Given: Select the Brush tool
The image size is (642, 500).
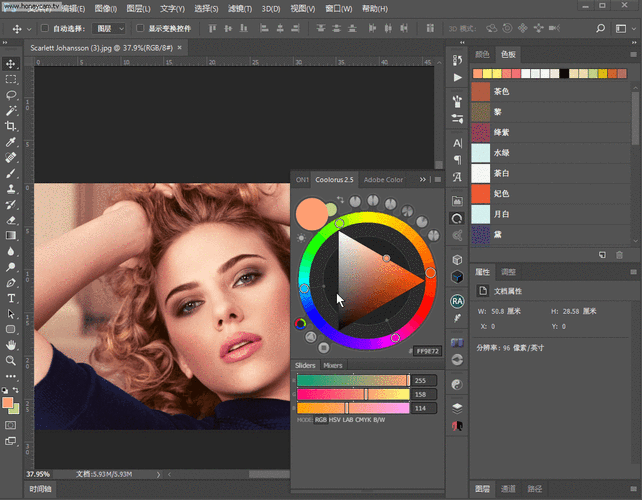Looking at the screenshot, I should pyautogui.click(x=11, y=173).
